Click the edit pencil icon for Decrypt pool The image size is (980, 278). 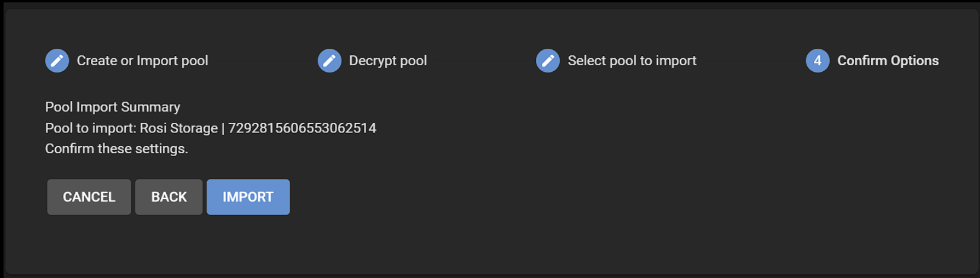point(329,61)
